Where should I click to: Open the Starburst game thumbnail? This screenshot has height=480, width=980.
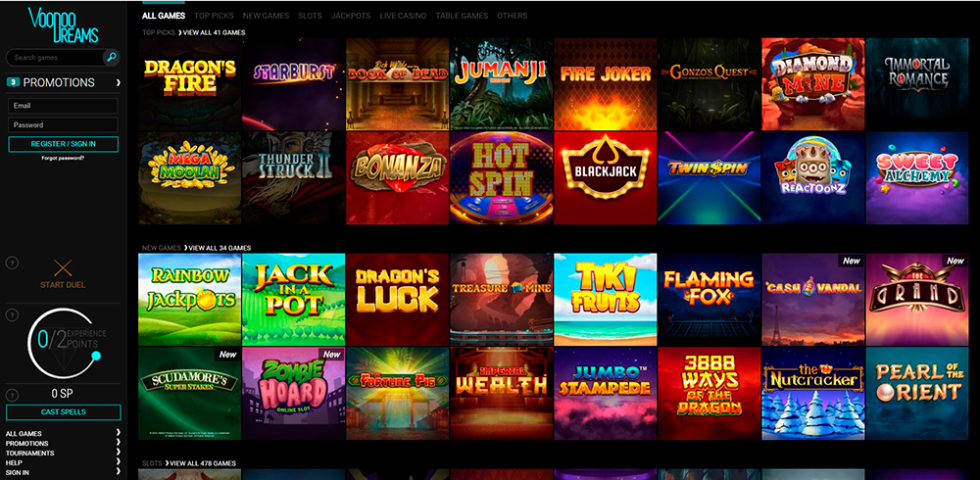[x=293, y=83]
